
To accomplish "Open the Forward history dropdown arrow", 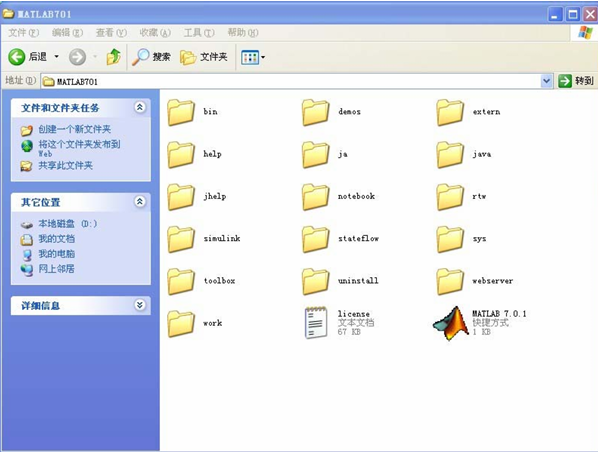I will click(x=95, y=57).
